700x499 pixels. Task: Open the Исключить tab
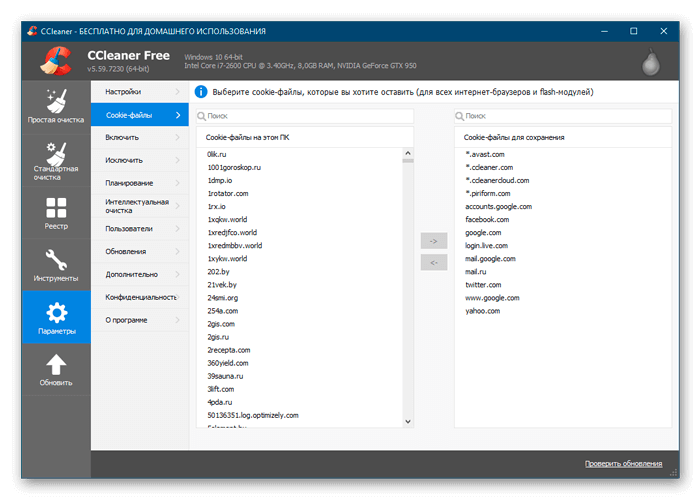[x=140, y=160]
